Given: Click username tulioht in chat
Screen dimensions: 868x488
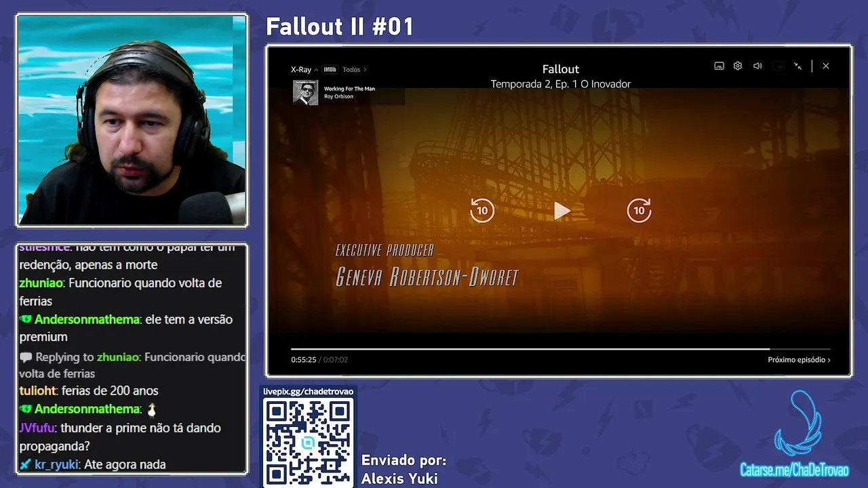Looking at the screenshot, I should pyautogui.click(x=38, y=391).
